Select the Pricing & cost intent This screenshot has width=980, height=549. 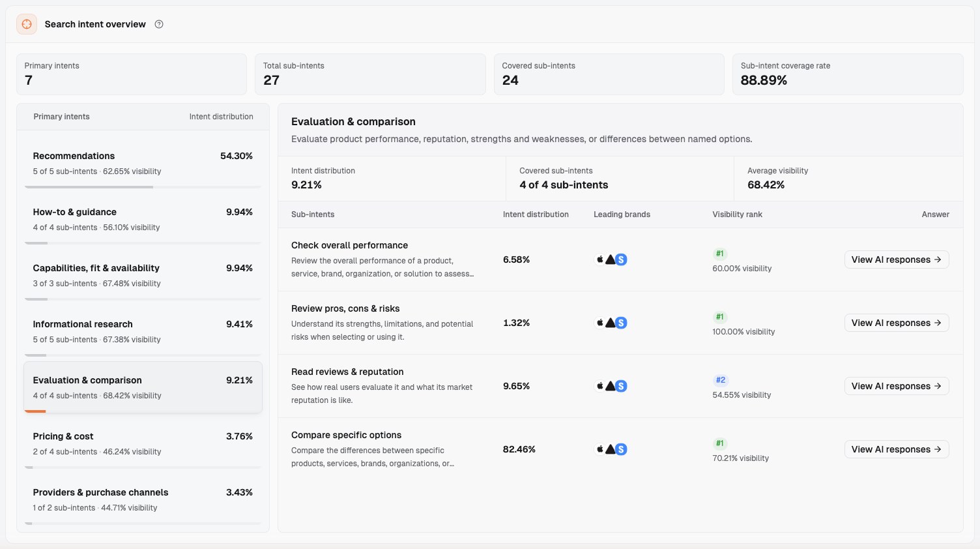tap(143, 443)
